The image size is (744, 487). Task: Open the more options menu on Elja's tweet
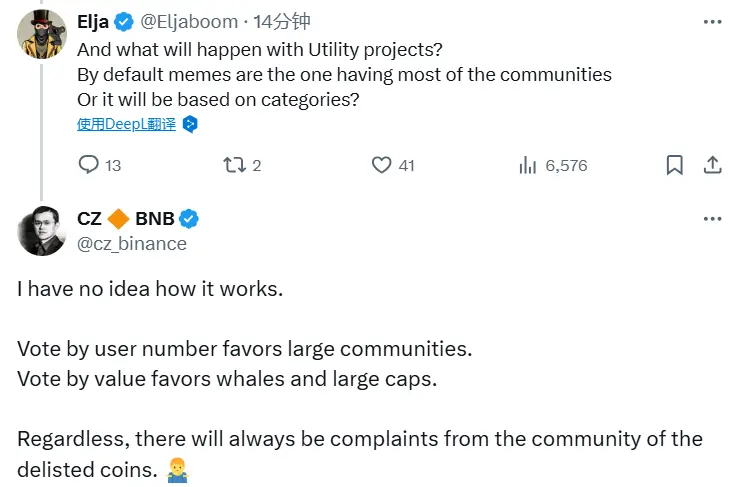[x=712, y=21]
